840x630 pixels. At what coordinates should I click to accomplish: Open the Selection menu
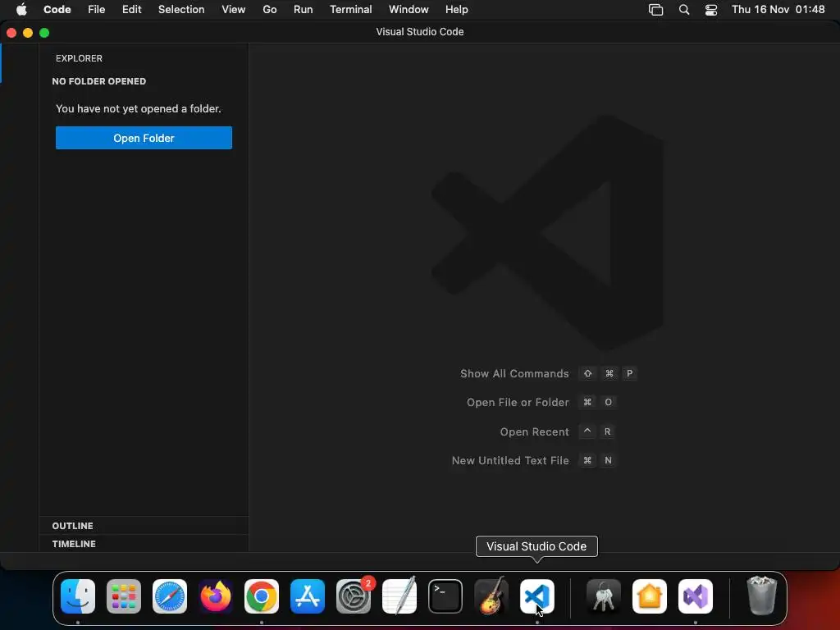pos(181,10)
